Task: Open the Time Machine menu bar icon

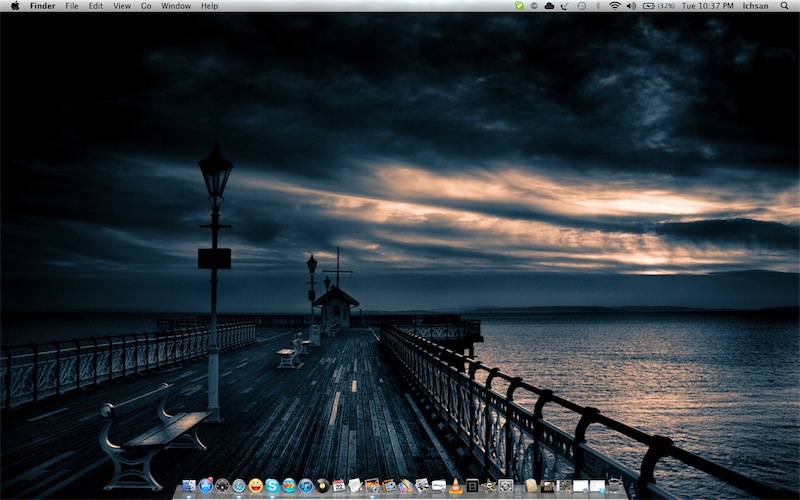Action: tap(581, 6)
